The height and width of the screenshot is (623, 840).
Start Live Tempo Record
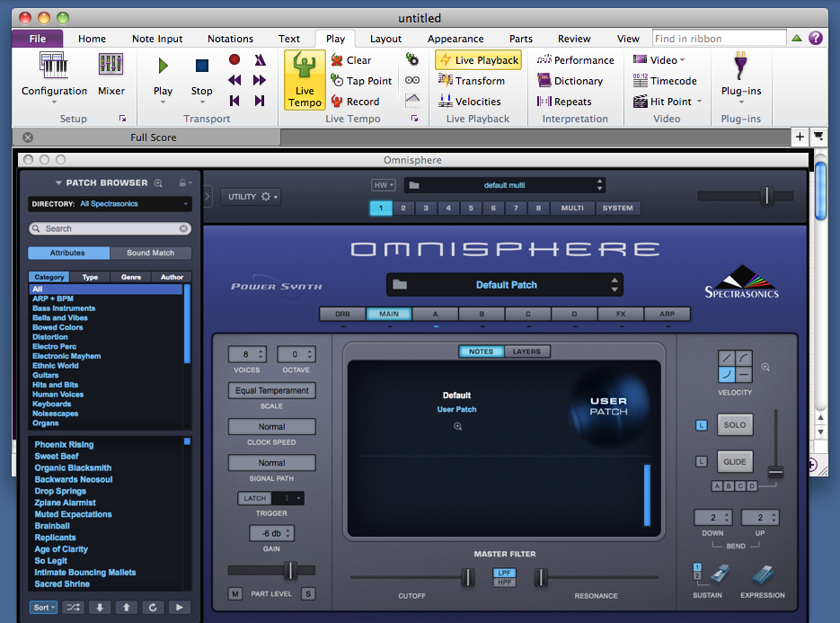tap(355, 102)
